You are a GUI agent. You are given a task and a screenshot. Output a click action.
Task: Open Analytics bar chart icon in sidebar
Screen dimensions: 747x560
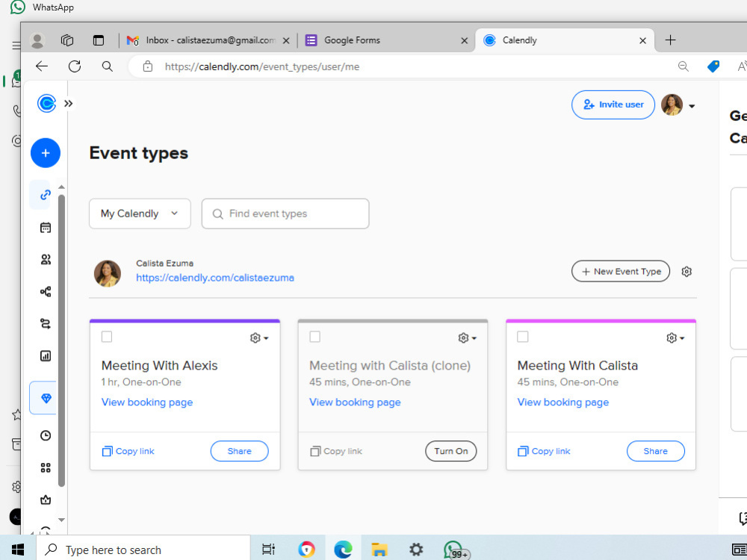(x=46, y=355)
